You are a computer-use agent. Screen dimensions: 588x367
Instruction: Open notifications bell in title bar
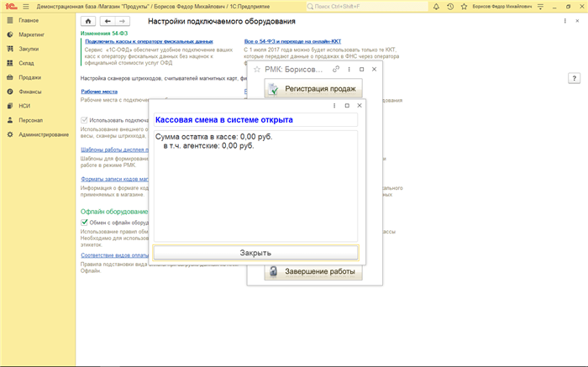point(436,7)
